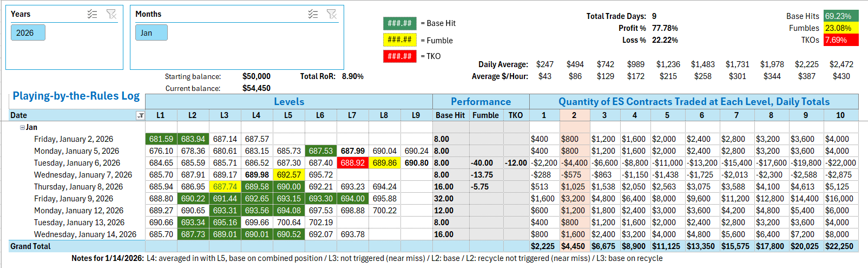Click the L5 column header
This screenshot has height=268, width=868.
click(x=288, y=115)
